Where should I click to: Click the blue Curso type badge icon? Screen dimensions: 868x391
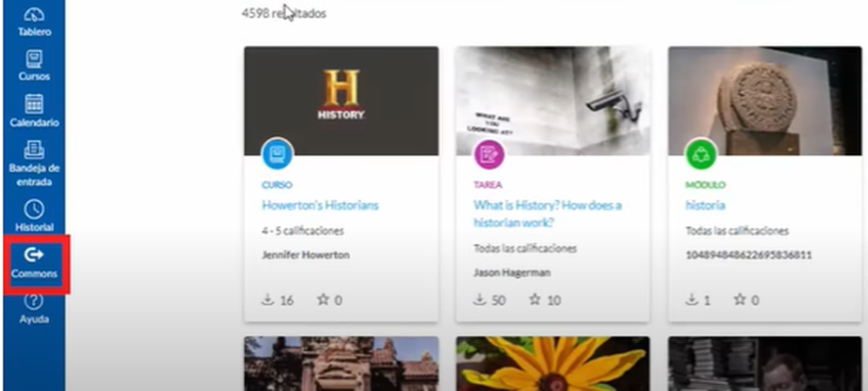pyautogui.click(x=277, y=154)
